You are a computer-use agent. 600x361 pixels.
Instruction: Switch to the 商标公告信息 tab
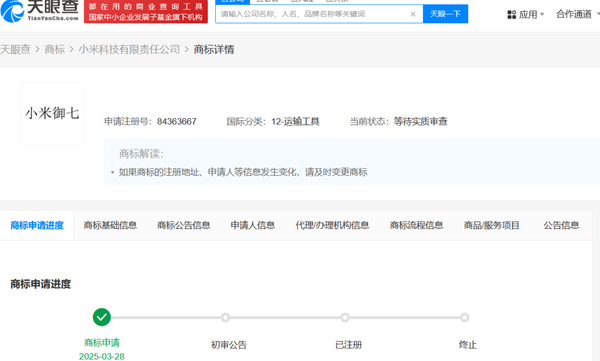click(x=184, y=225)
